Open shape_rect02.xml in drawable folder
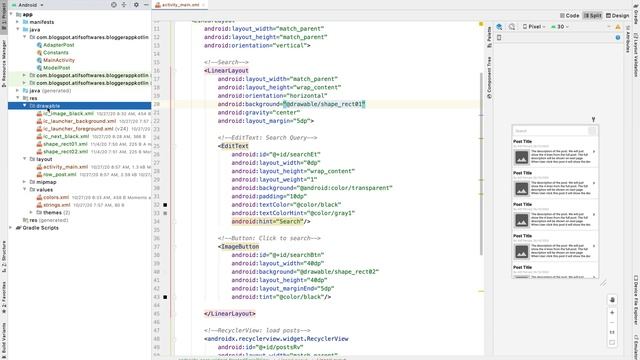This screenshot has height=360, width=640. (65, 151)
